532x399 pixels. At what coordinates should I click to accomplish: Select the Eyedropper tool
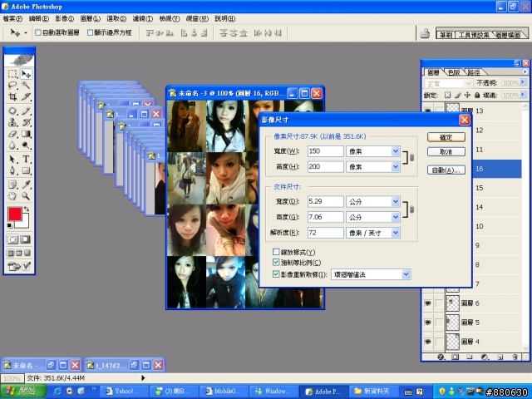point(26,185)
